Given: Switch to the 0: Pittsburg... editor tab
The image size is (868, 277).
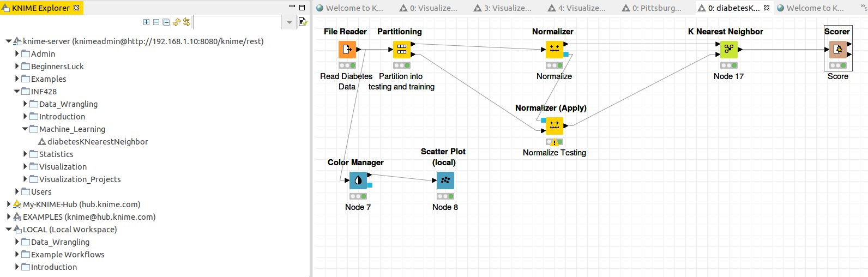Looking at the screenshot, I should click(x=652, y=8).
